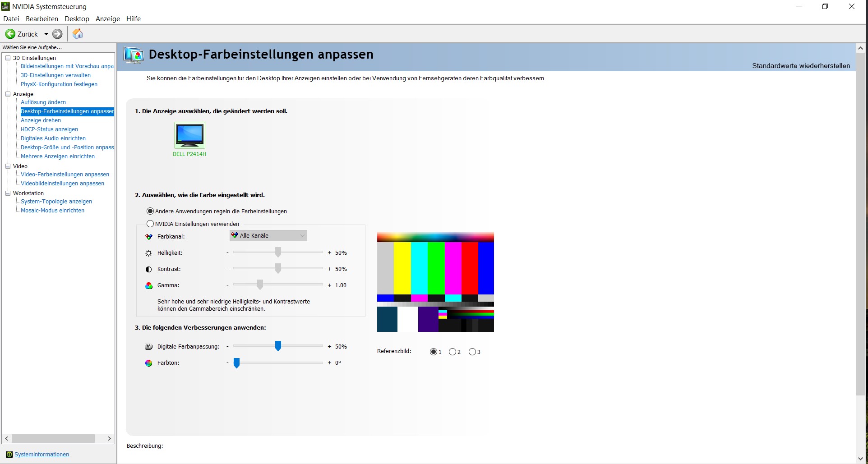The height and width of the screenshot is (464, 868).
Task: Click the forward navigation arrow icon
Action: click(57, 34)
